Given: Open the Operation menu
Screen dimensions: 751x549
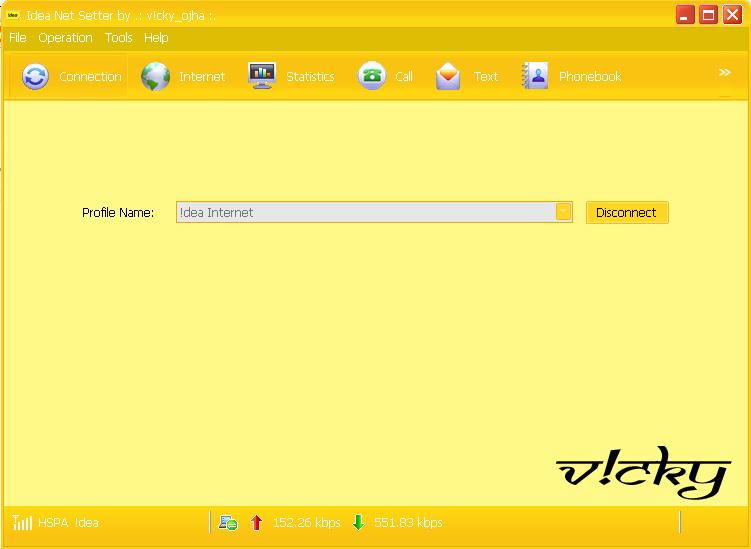Looking at the screenshot, I should click(x=65, y=38).
